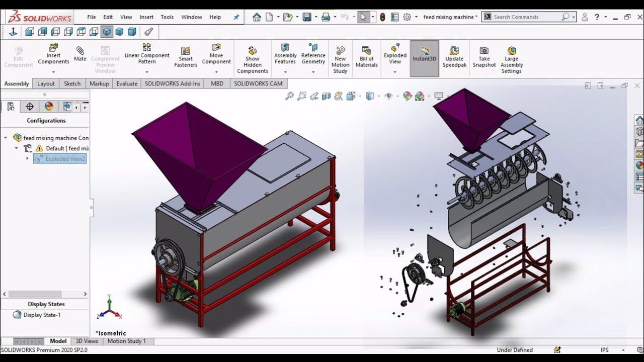Click the Mate paperclip tool
Image resolution: width=644 pixels, height=362 pixels.
pos(80,53)
